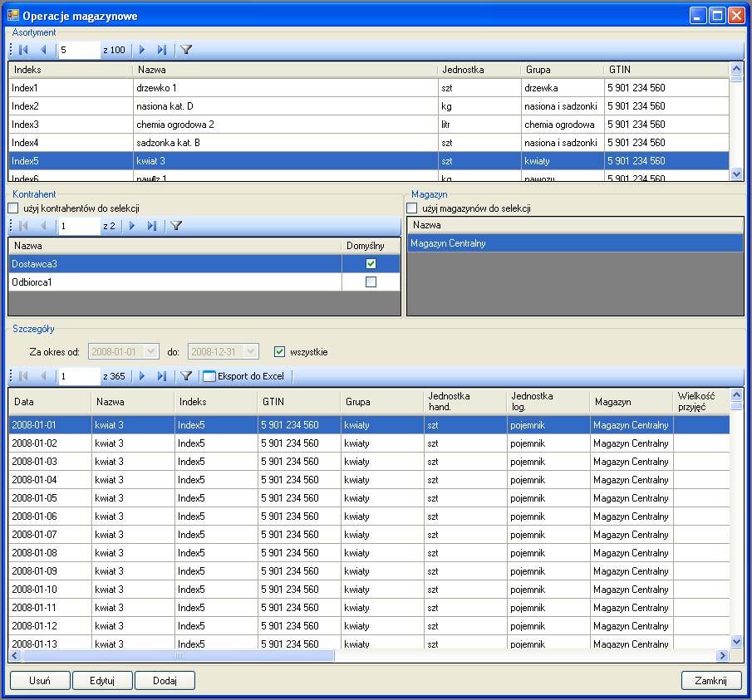Sort Asortyment by Jednostka column header
This screenshot has height=700, width=752.
(479, 70)
